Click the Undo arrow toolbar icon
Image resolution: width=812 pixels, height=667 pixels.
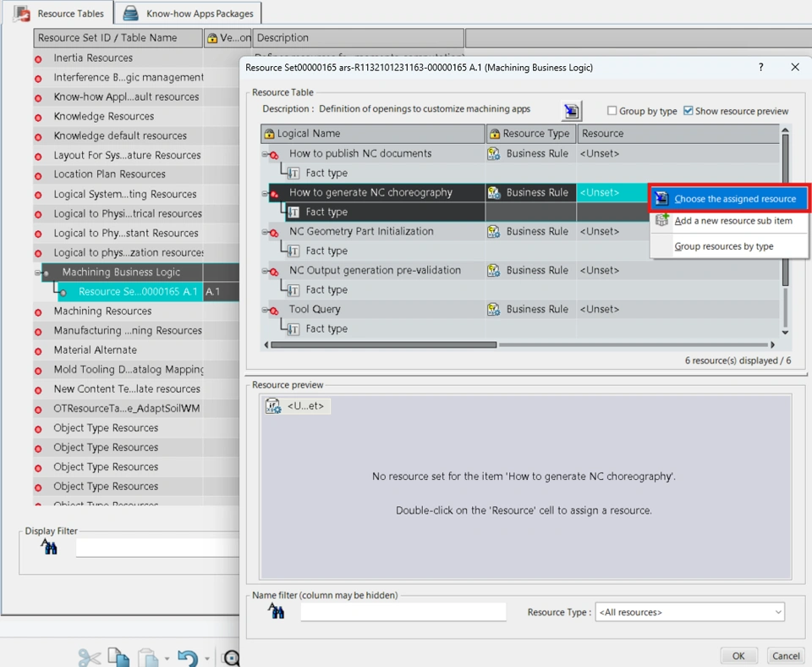pyautogui.click(x=188, y=658)
